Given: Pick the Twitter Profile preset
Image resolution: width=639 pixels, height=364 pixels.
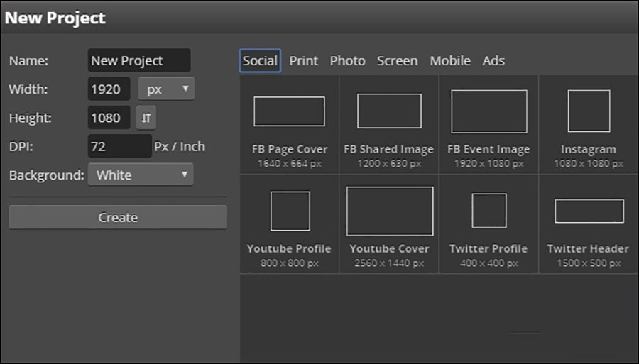Looking at the screenshot, I should (x=488, y=224).
